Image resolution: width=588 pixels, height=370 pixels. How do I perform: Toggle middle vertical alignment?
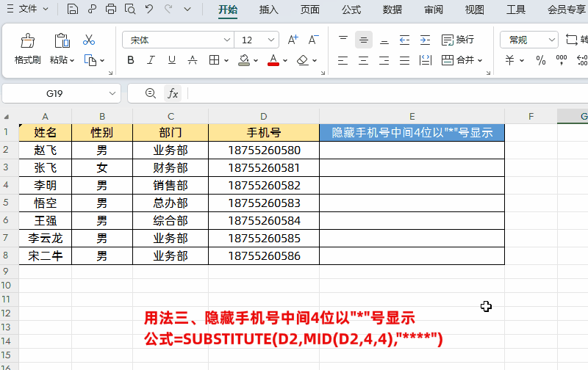pos(363,40)
